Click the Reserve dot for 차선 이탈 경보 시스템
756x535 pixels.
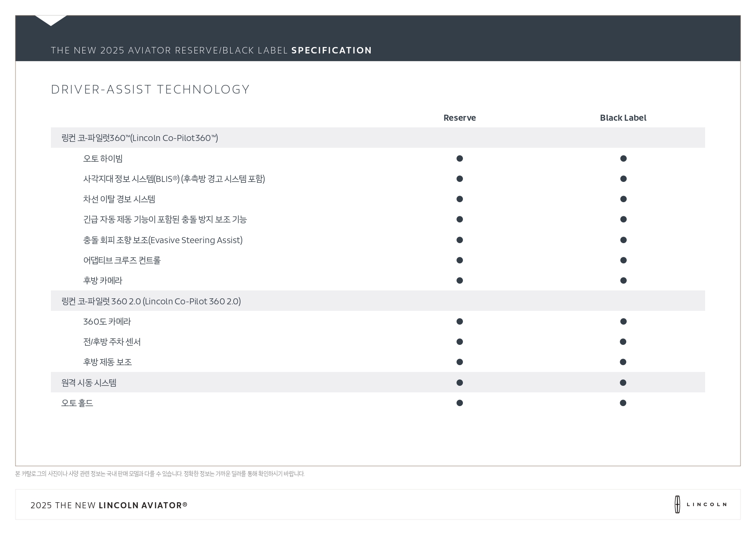click(x=459, y=199)
